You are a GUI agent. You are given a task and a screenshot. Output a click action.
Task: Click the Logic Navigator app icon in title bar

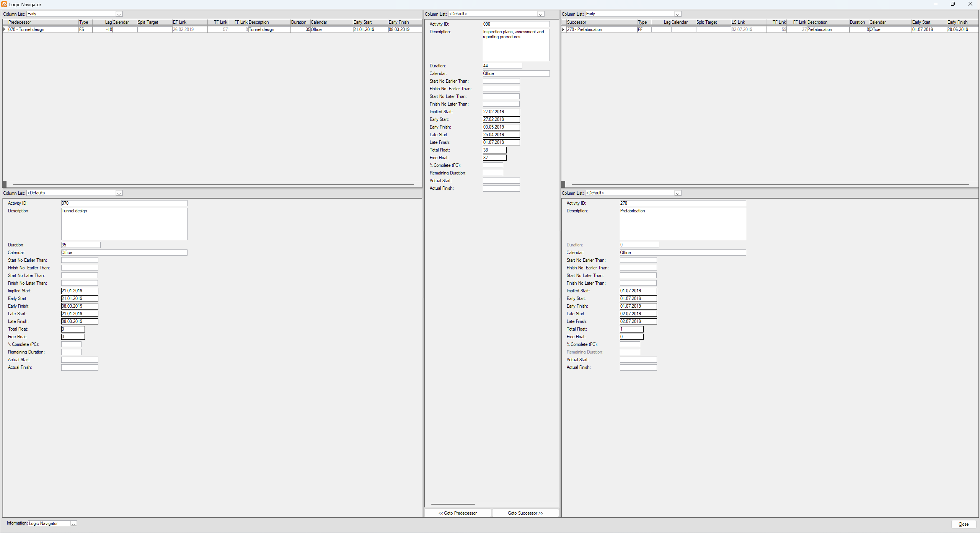[x=4, y=4]
